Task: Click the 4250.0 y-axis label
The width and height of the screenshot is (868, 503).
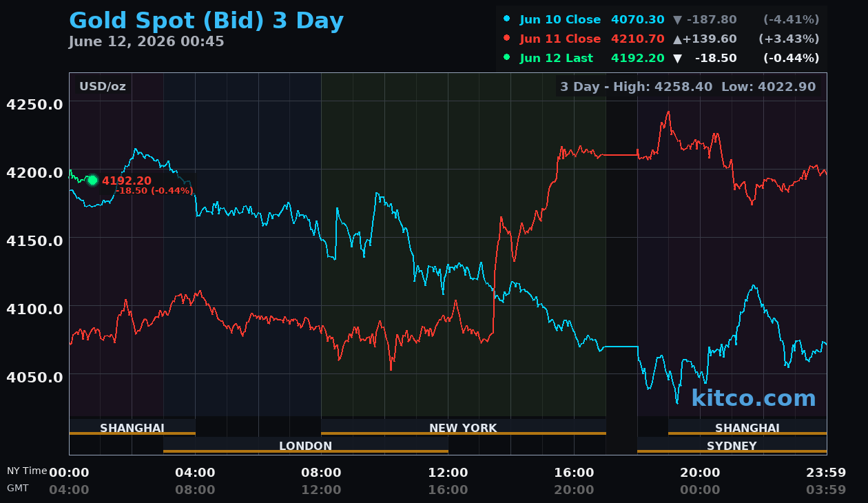Action: [34, 104]
